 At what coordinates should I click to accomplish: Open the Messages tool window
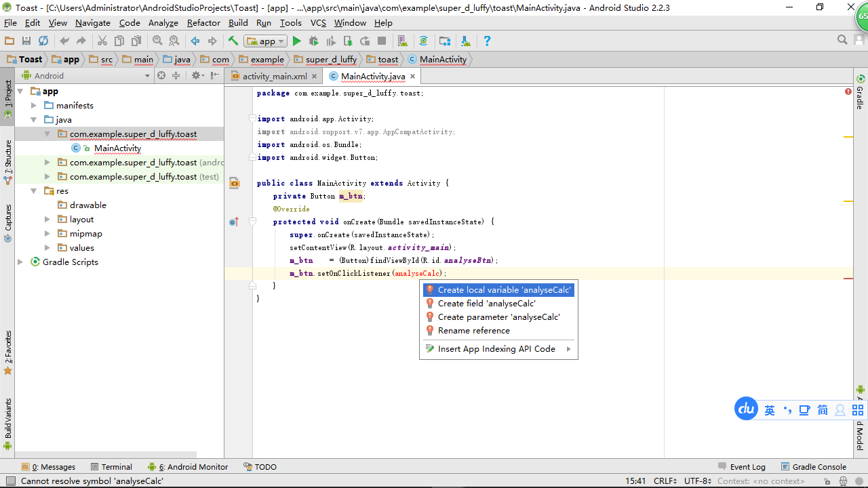49,466
